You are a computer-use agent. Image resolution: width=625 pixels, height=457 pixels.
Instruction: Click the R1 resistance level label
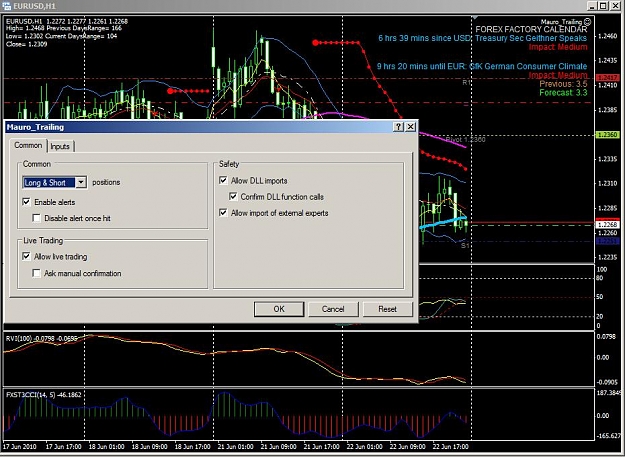(466, 82)
